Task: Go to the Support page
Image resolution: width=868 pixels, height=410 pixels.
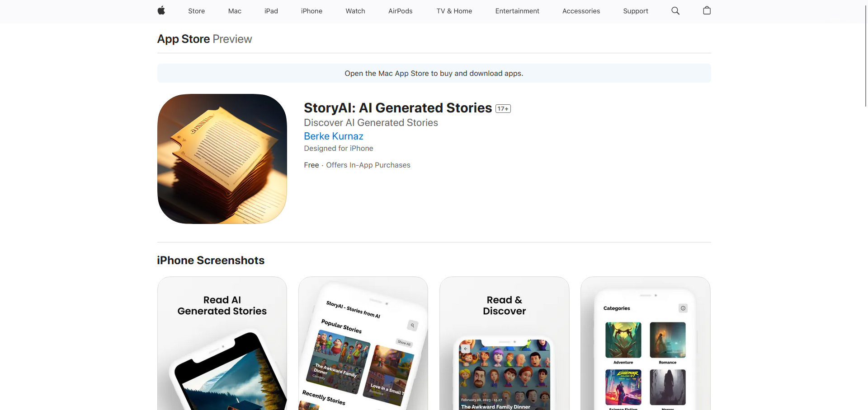Action: click(636, 11)
